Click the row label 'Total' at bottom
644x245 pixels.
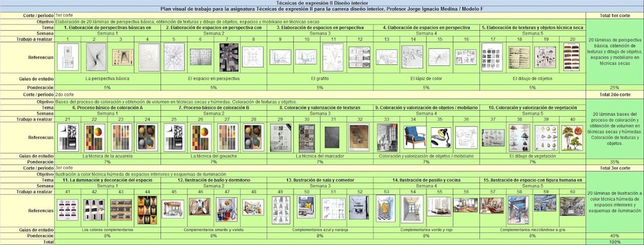[27, 242]
